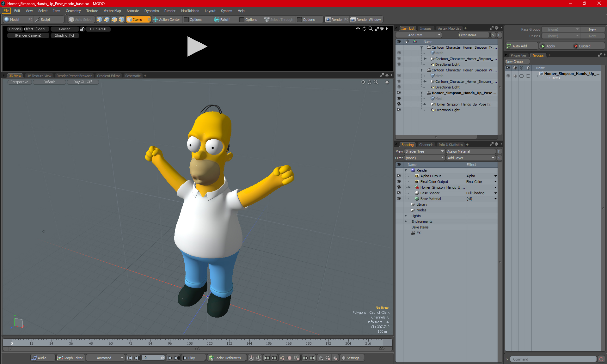The height and width of the screenshot is (364, 607).
Task: Open the Pass Groups dropdown
Action: [561, 29]
